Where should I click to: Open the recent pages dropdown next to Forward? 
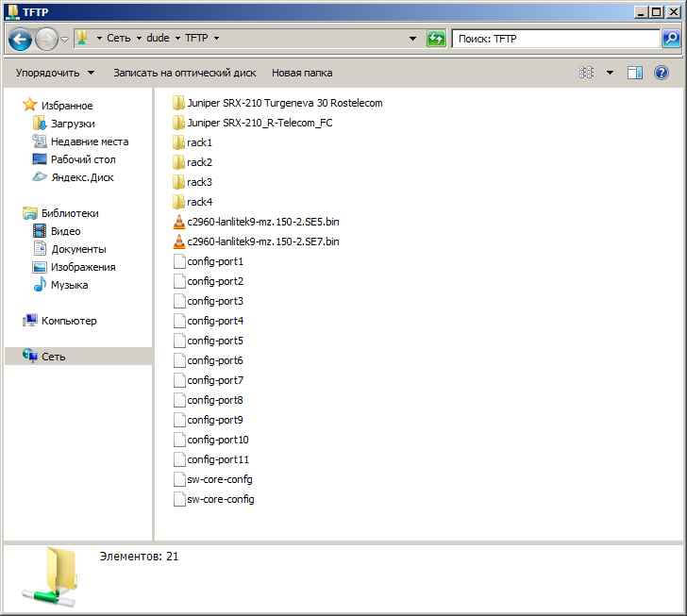(64, 40)
